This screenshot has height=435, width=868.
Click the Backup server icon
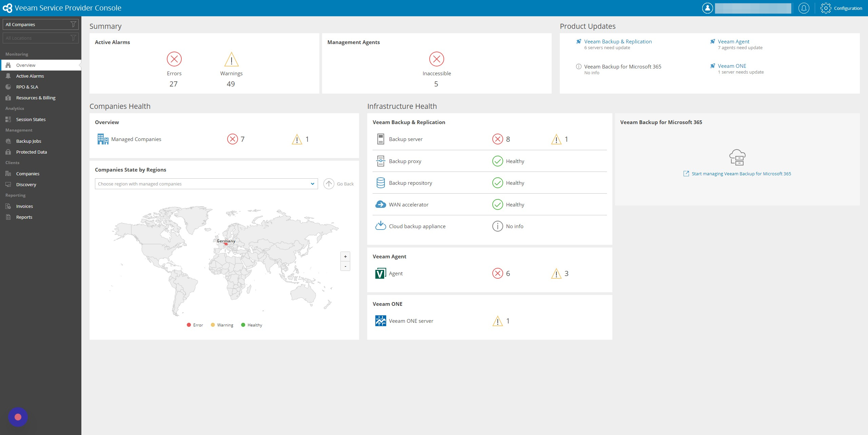point(380,139)
